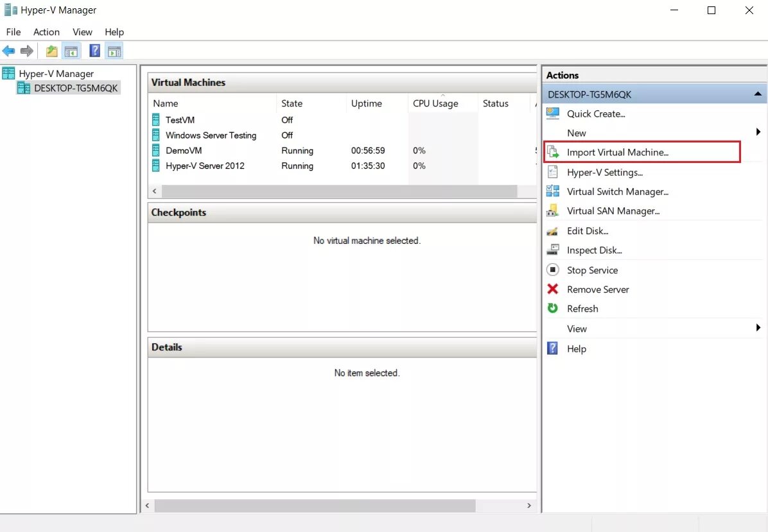Sort by the Status column header

pos(504,103)
